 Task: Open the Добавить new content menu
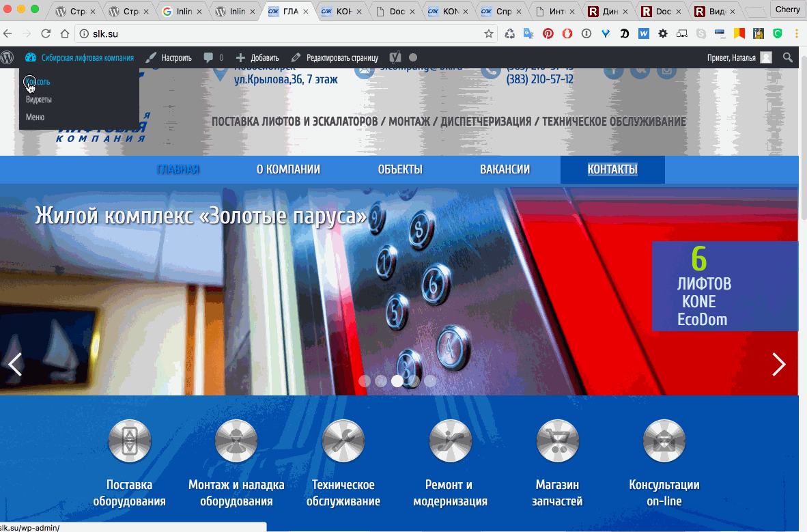pos(257,57)
